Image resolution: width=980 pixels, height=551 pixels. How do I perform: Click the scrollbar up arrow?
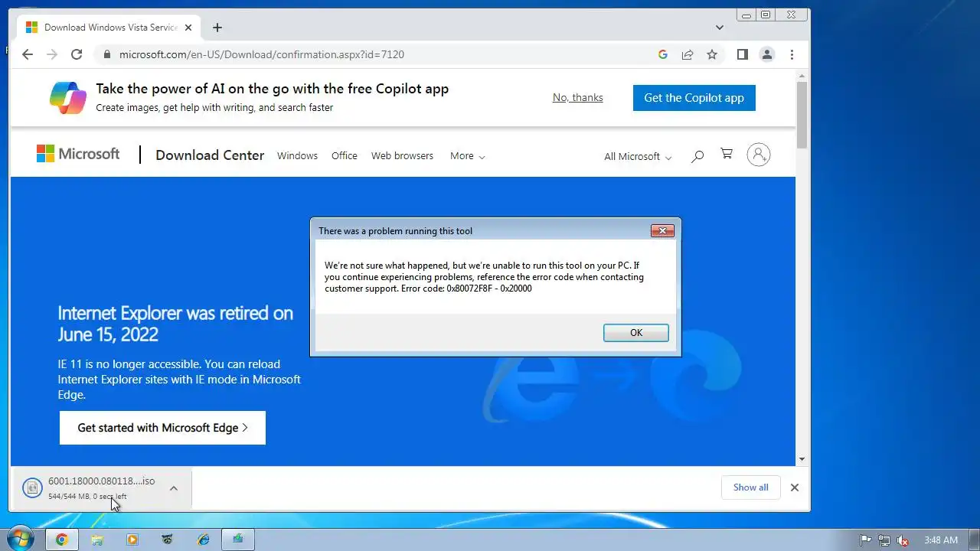(x=802, y=75)
